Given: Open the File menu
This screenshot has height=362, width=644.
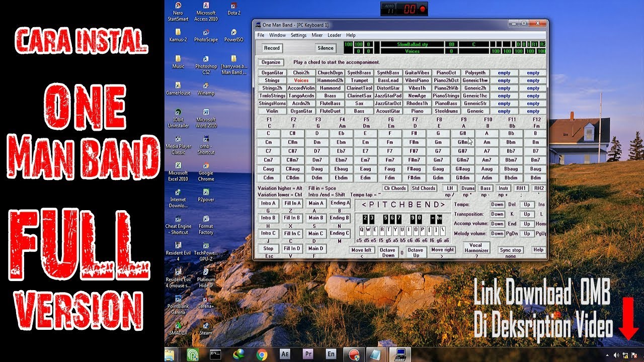Looking at the screenshot, I should tap(261, 35).
